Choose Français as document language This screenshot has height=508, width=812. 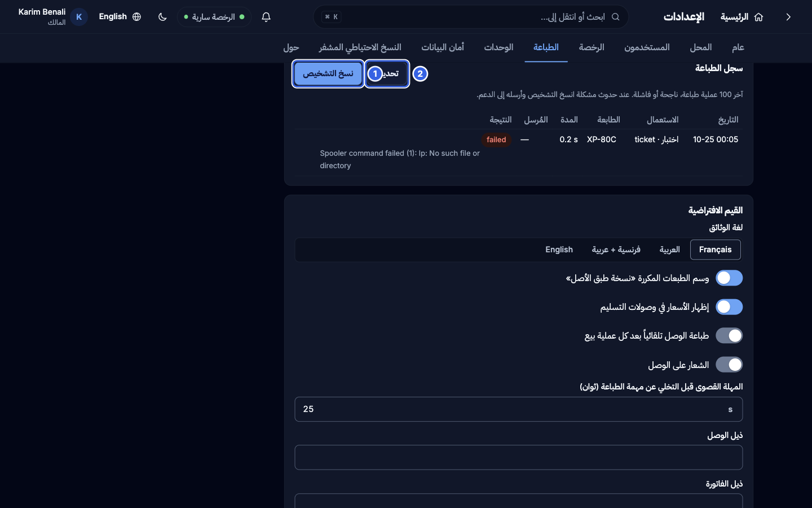[x=716, y=249]
